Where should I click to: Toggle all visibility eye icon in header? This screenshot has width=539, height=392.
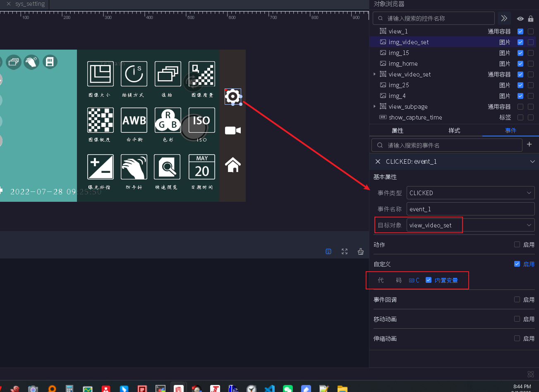tap(520, 19)
